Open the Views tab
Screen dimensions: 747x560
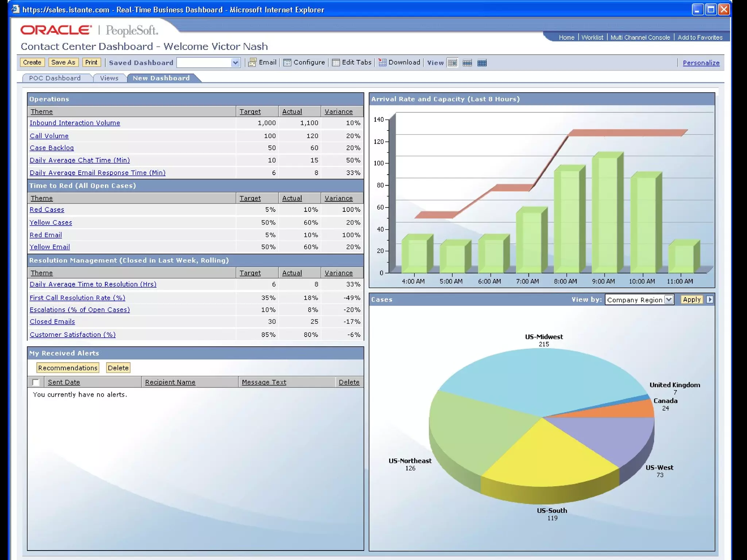click(x=109, y=78)
